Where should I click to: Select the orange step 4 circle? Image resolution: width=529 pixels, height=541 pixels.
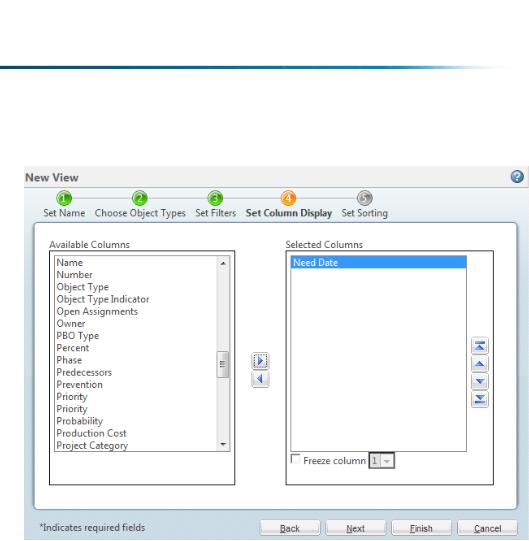tap(288, 198)
